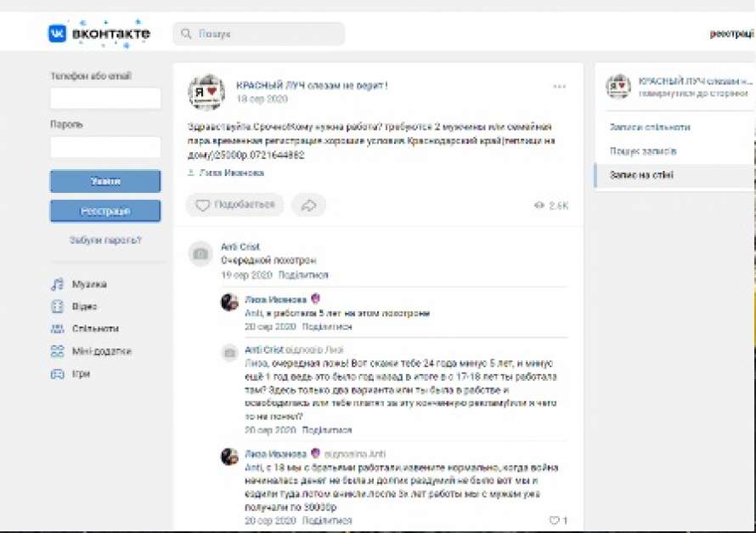Click the Увійти login button
This screenshot has height=533, width=756.
(x=105, y=181)
